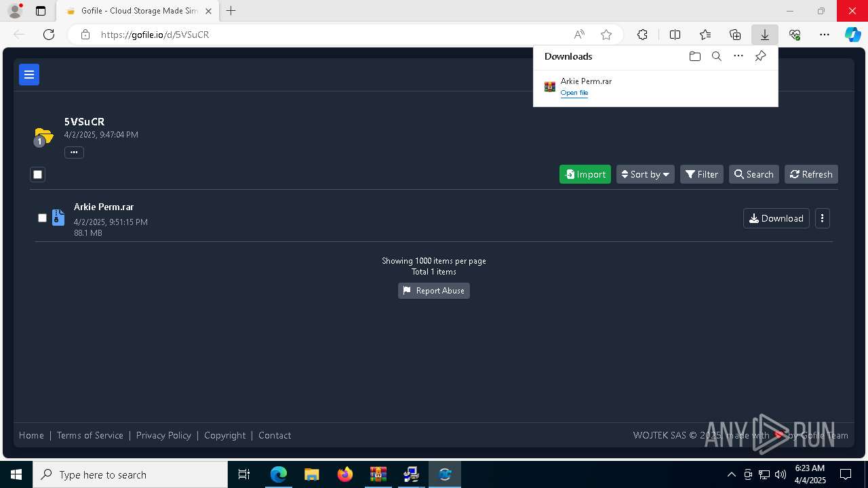This screenshot has width=868, height=488.
Task: Open Terms of Service link
Action: (90, 435)
